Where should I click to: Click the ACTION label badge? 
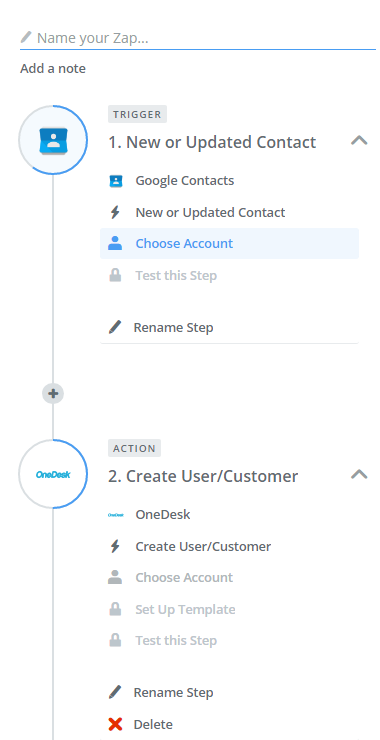coord(135,448)
